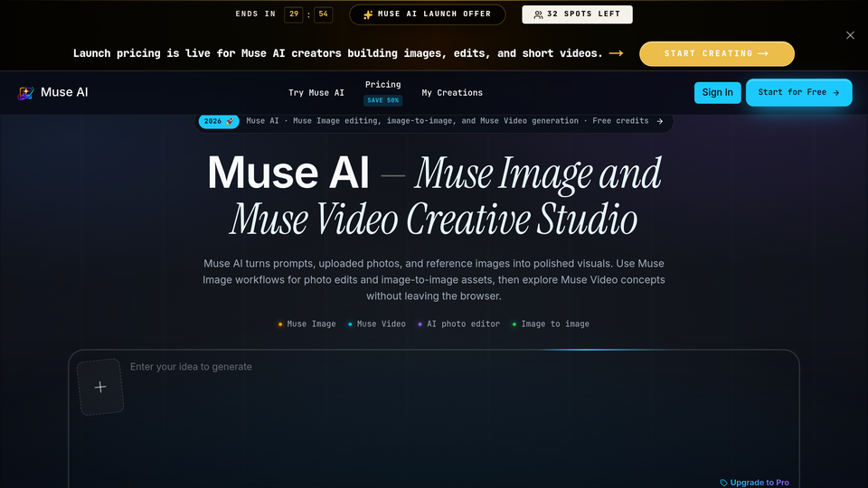The height and width of the screenshot is (488, 868).
Task: Click the Muse AI main headline
Action: click(x=434, y=196)
